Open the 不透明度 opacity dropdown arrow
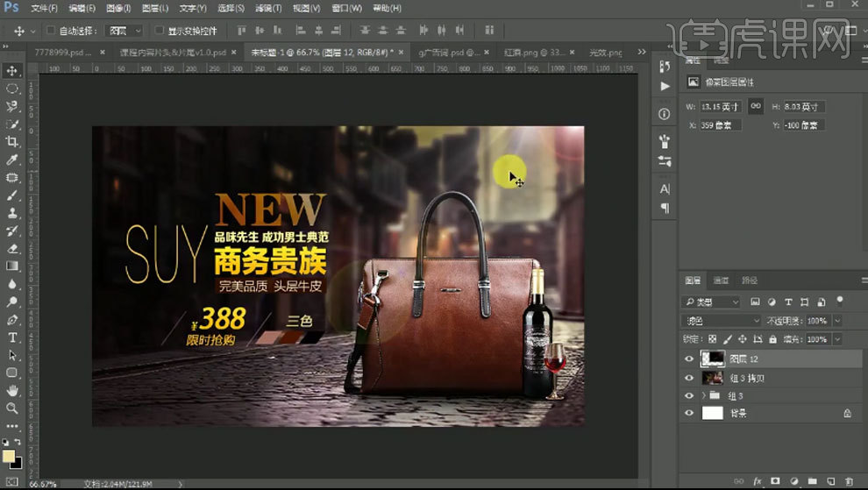 tap(838, 321)
